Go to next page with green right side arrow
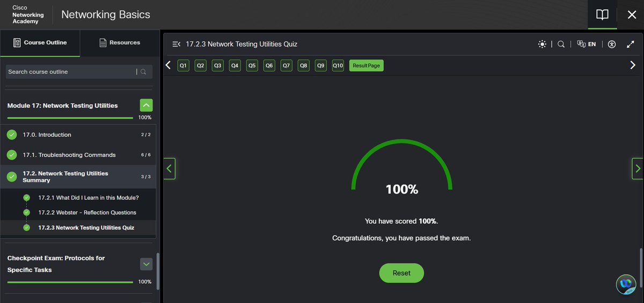 point(638,168)
